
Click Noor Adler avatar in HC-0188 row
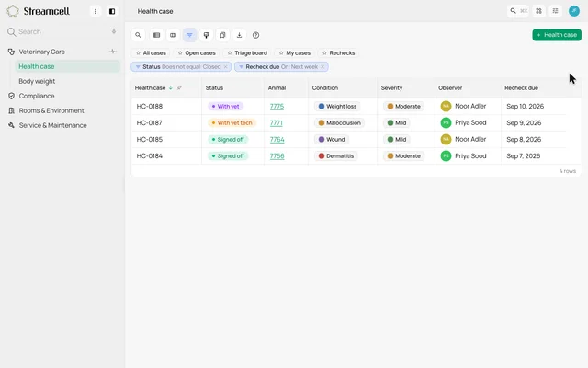446,107
